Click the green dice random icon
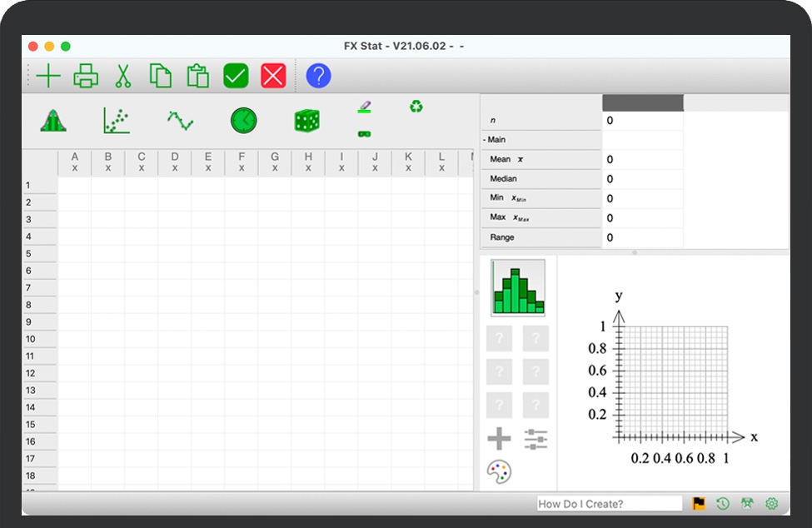This screenshot has height=528, width=812. 307,121
